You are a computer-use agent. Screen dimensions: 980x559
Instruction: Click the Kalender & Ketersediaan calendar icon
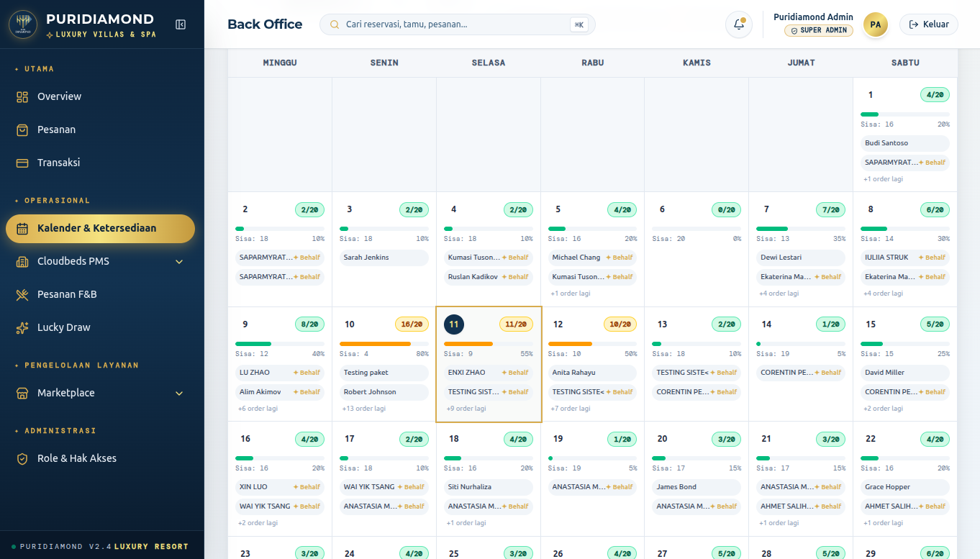tap(22, 229)
